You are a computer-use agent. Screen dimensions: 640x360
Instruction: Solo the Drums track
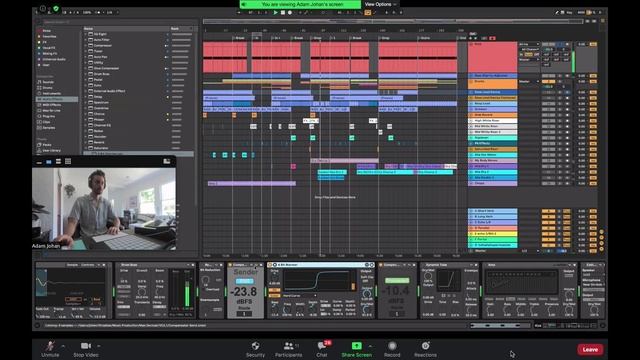[x=560, y=82]
